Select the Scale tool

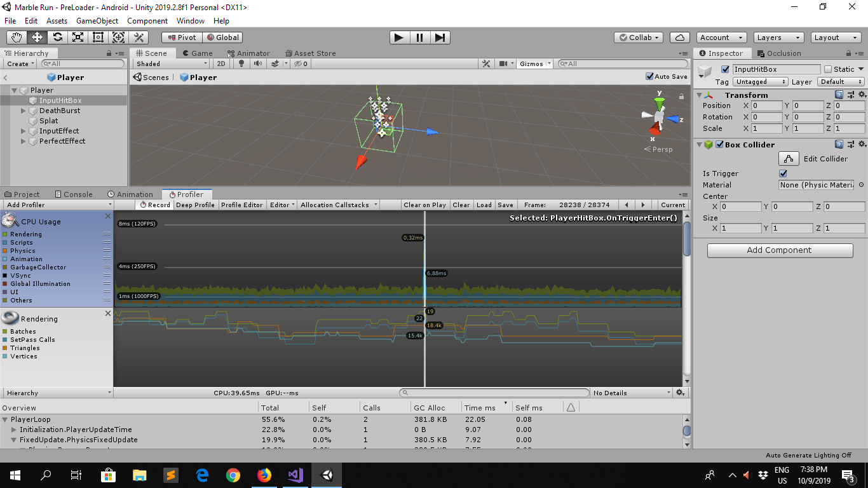(x=78, y=37)
